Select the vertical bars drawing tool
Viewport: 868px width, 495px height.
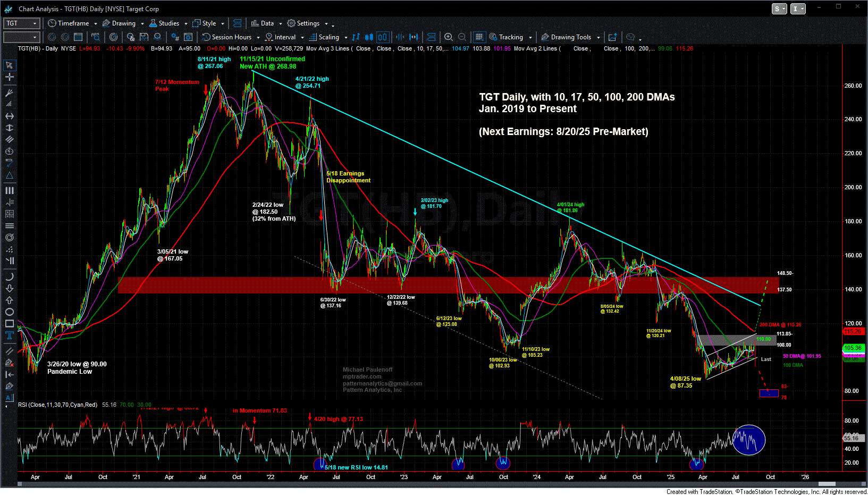pos(10,190)
